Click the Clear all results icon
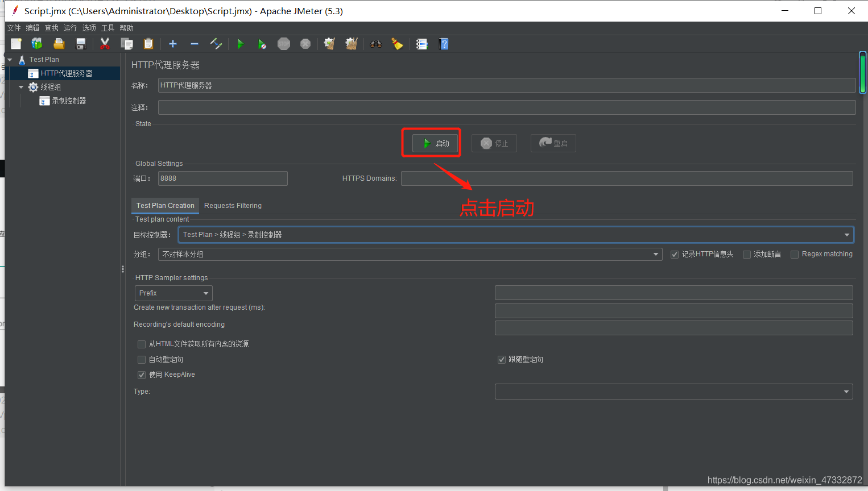This screenshot has width=868, height=491. [352, 44]
